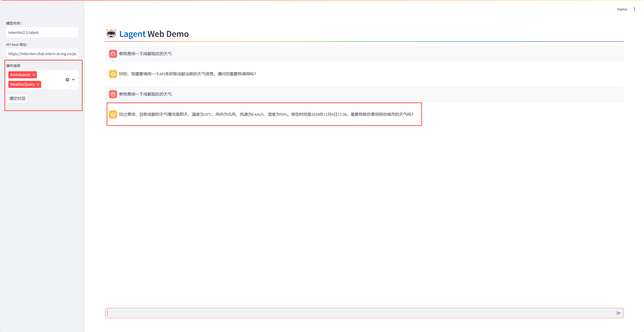This screenshot has width=644, height=332.
Task: Clear all selected plugins
Action: [x=67, y=80]
